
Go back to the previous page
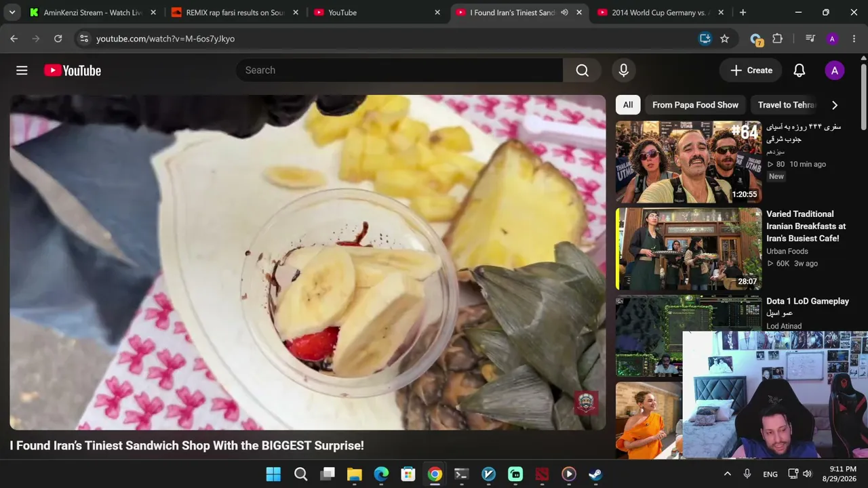click(x=14, y=39)
